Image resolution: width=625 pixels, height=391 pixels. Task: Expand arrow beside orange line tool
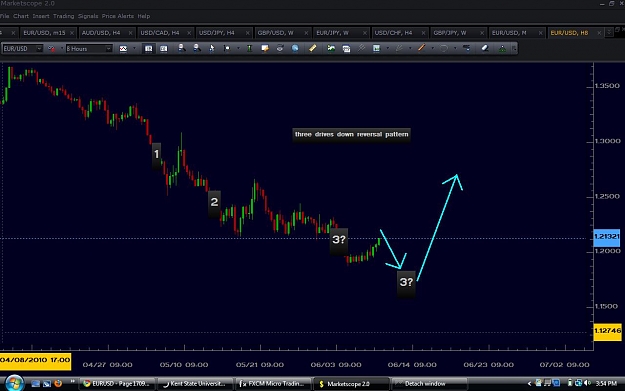pyautogui.click(x=432, y=49)
